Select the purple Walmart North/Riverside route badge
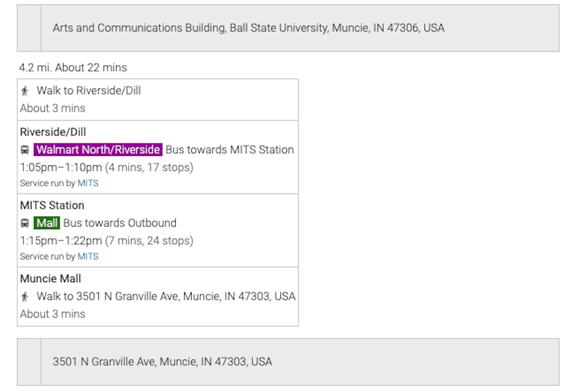This screenshot has width=572, height=392. click(x=98, y=150)
